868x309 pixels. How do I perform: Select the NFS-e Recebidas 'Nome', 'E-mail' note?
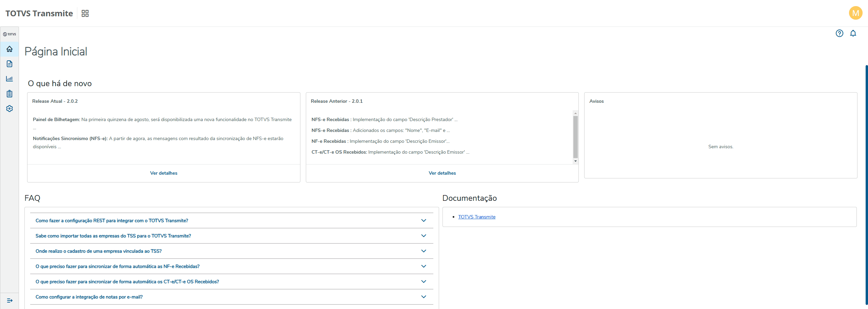click(x=381, y=130)
